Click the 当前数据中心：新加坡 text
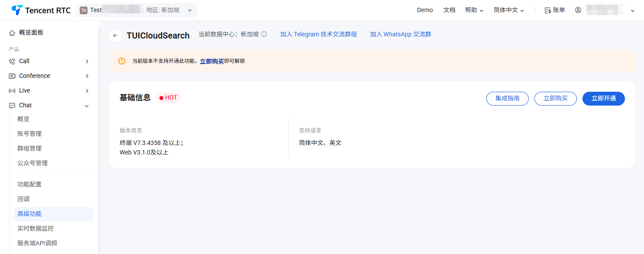Image resolution: width=644 pixels, height=254 pixels. [229, 34]
